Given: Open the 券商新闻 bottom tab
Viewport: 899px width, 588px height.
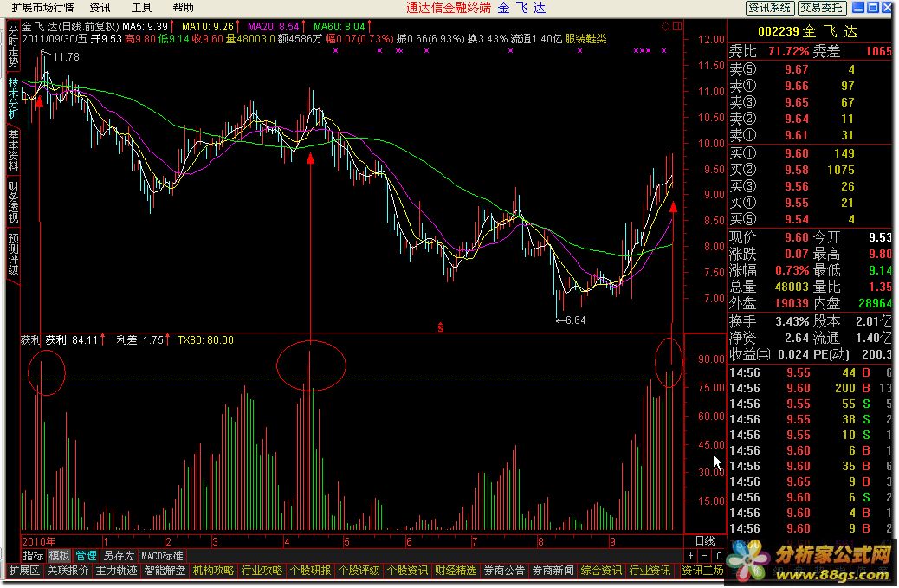Looking at the screenshot, I should (x=553, y=570).
